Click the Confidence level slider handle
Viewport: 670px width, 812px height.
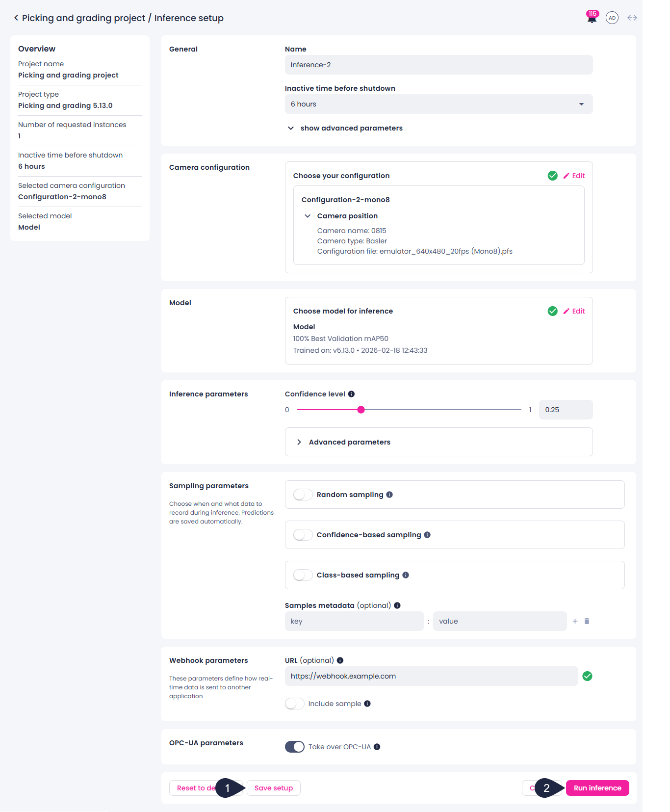click(361, 410)
